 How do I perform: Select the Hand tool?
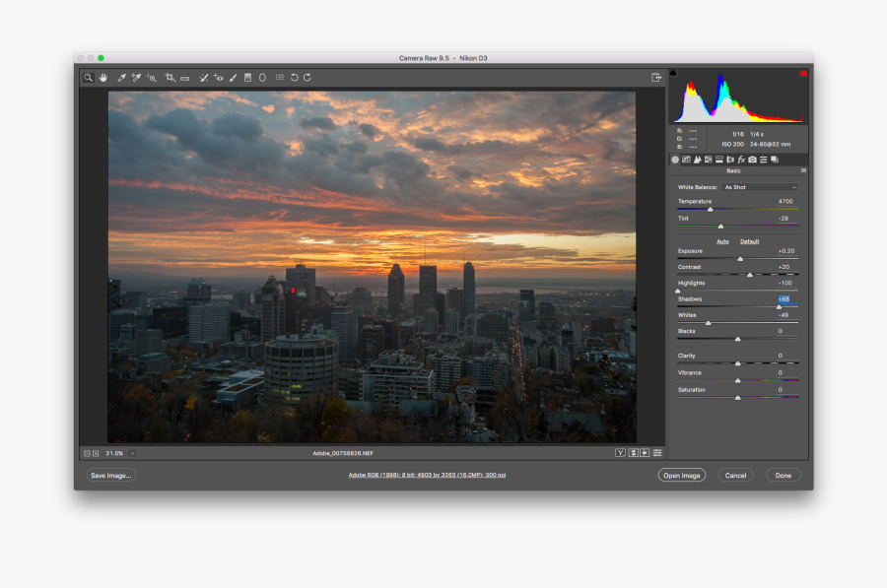(x=103, y=78)
